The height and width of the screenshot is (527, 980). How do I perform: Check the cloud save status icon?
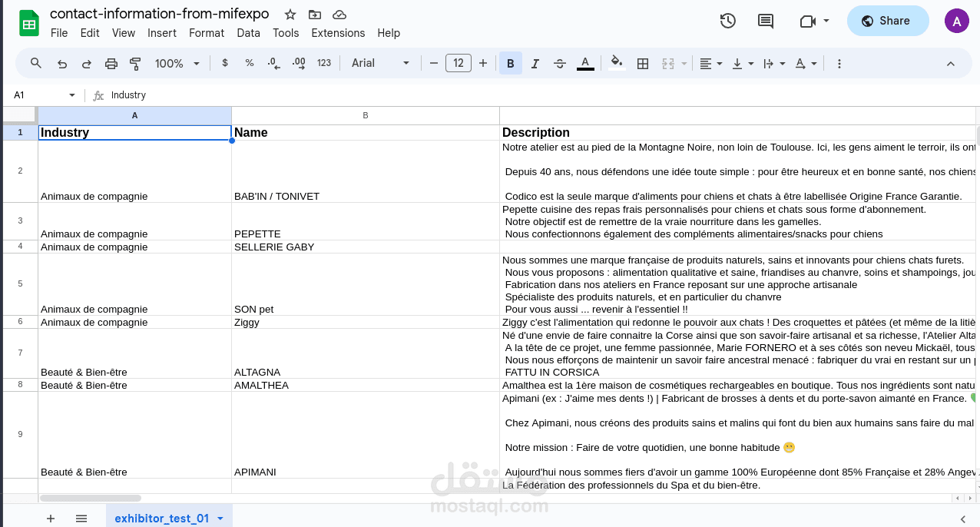[x=339, y=15]
